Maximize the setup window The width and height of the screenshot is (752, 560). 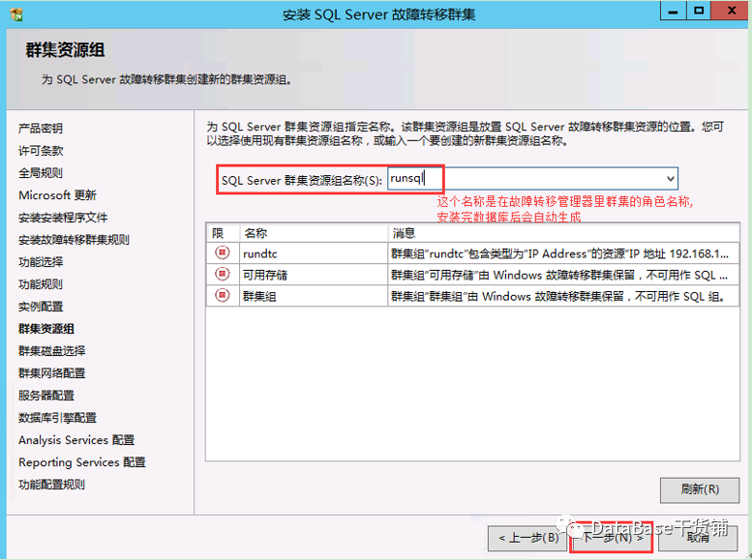(699, 11)
